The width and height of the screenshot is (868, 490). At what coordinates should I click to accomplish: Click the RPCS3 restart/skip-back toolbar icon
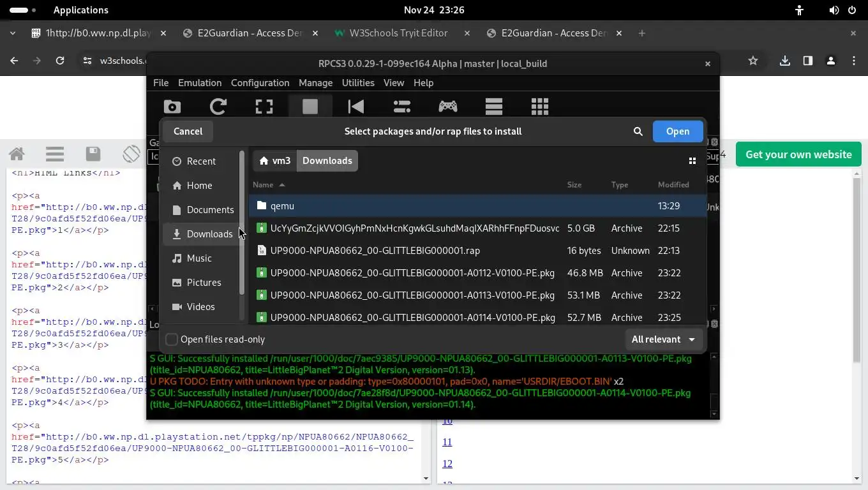(356, 107)
